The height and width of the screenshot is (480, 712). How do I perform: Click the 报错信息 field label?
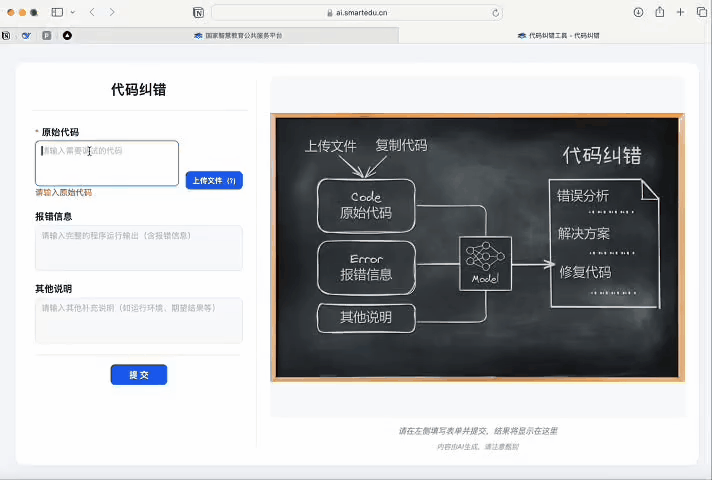point(54,217)
